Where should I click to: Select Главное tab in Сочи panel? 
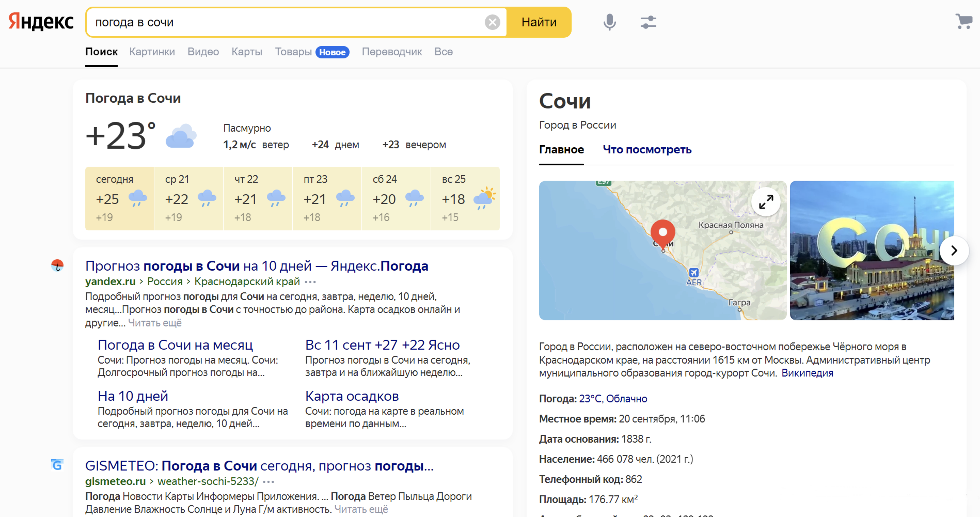click(x=561, y=150)
